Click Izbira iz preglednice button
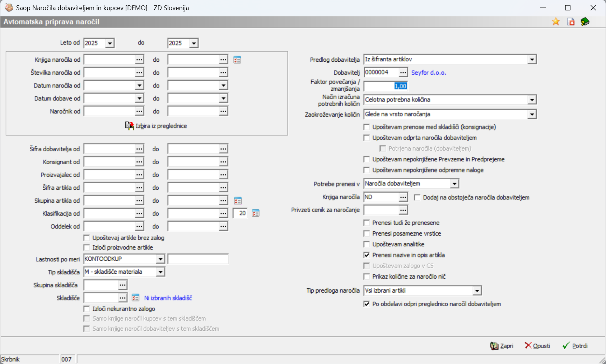This screenshot has height=364, width=606. click(x=156, y=126)
